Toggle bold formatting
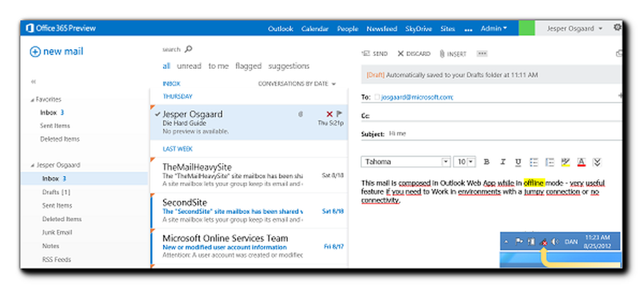 pos(487,162)
